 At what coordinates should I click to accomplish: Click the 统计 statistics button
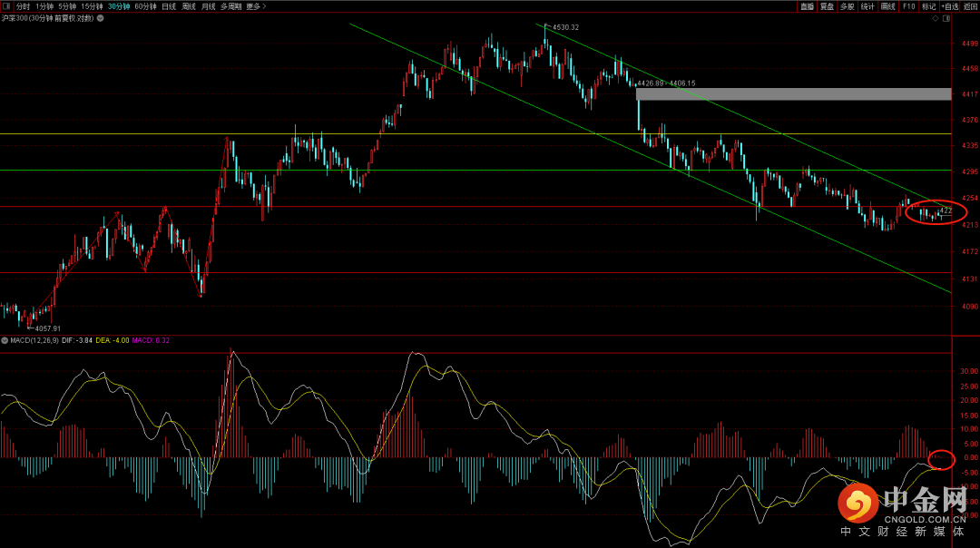[x=867, y=6]
